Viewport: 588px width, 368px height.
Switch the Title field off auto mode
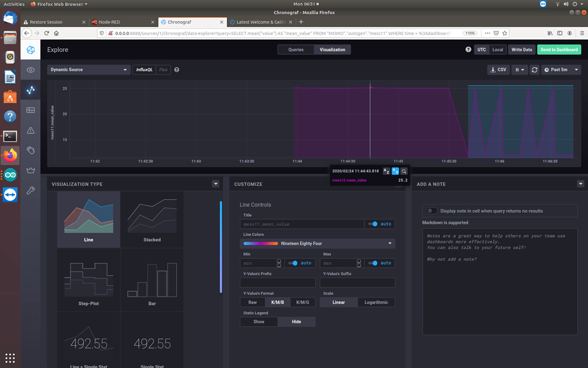click(x=378, y=225)
